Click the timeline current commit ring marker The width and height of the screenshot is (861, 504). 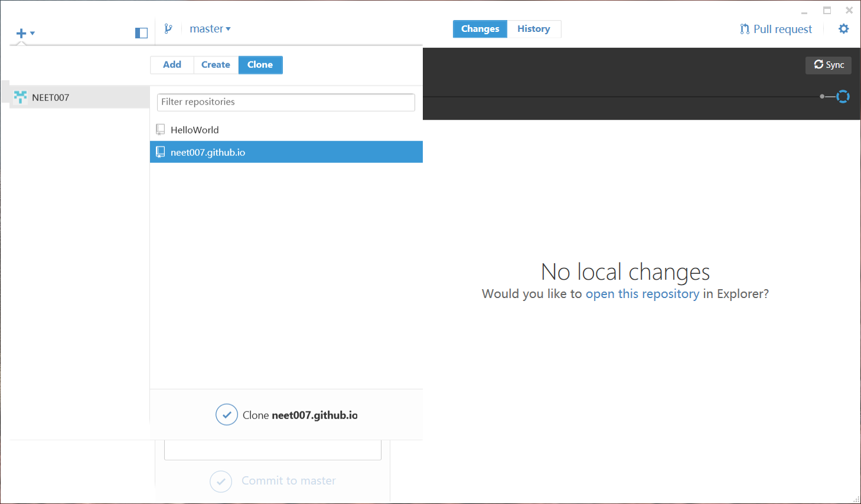[843, 96]
